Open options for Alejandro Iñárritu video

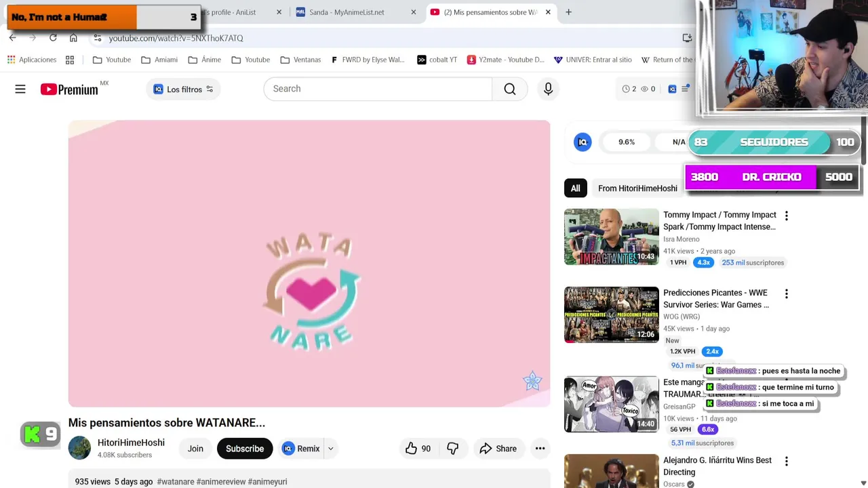click(x=786, y=461)
